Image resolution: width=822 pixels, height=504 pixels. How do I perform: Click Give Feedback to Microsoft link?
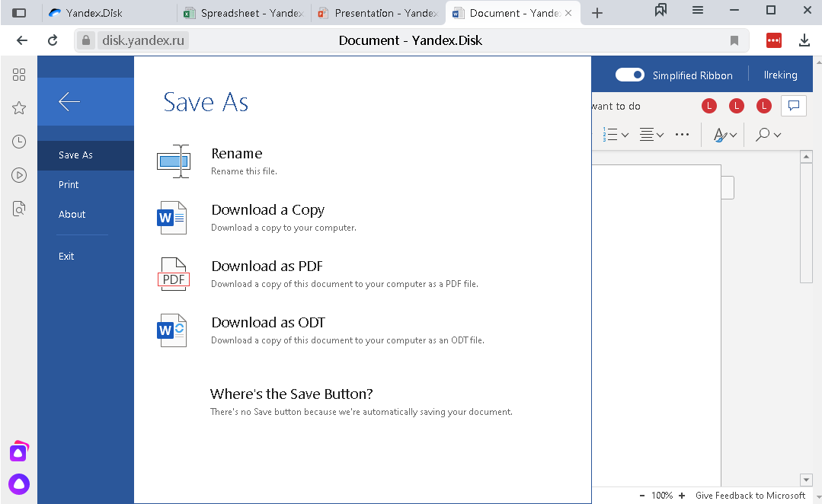[x=750, y=495]
